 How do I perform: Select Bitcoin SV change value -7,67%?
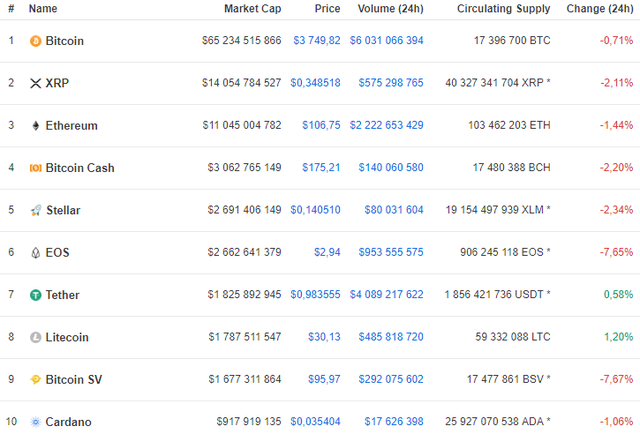616,379
